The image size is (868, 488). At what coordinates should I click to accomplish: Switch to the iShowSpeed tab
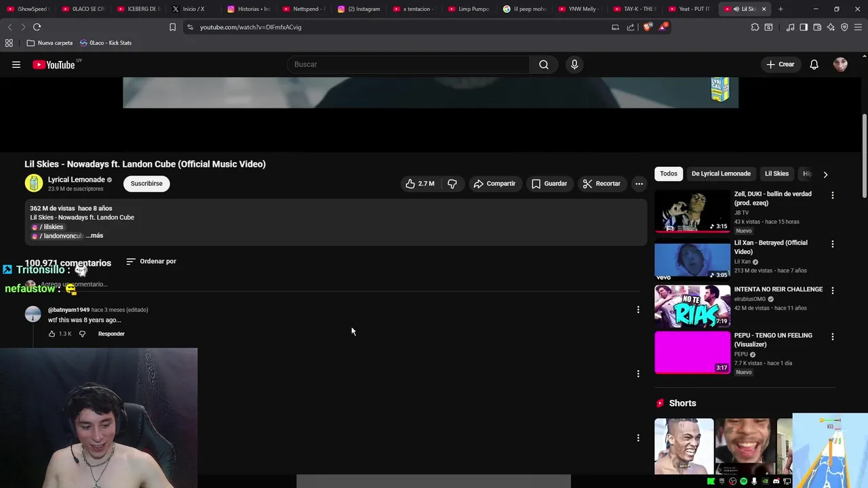point(27,9)
